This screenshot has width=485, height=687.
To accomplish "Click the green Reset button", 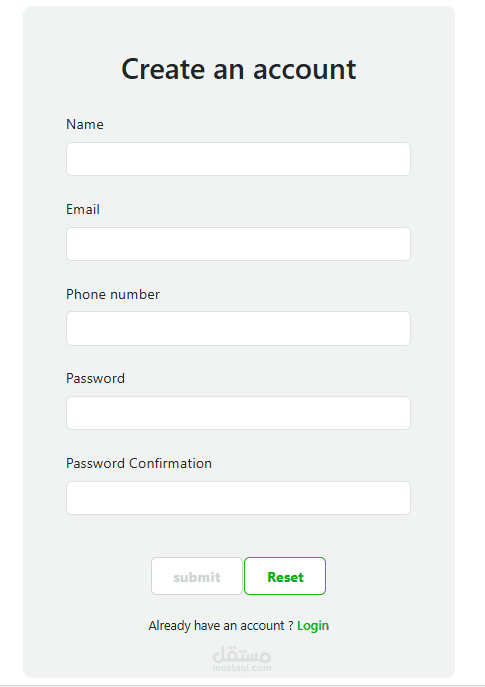I will click(285, 576).
